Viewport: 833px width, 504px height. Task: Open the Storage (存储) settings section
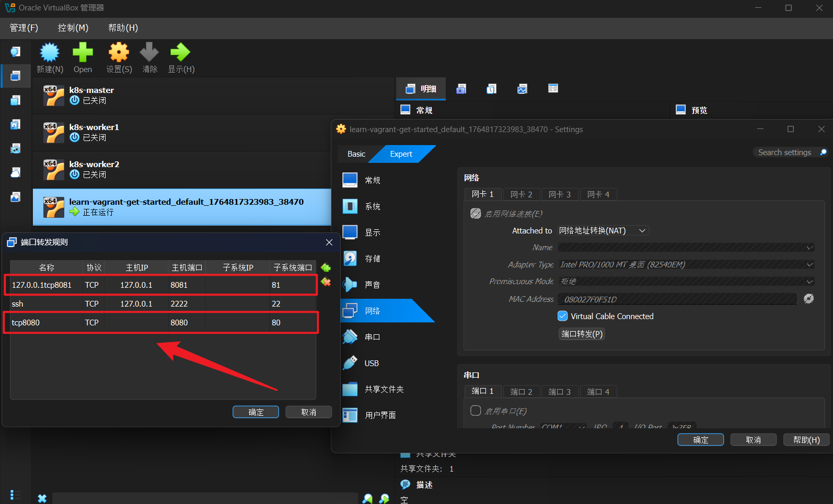click(x=372, y=259)
